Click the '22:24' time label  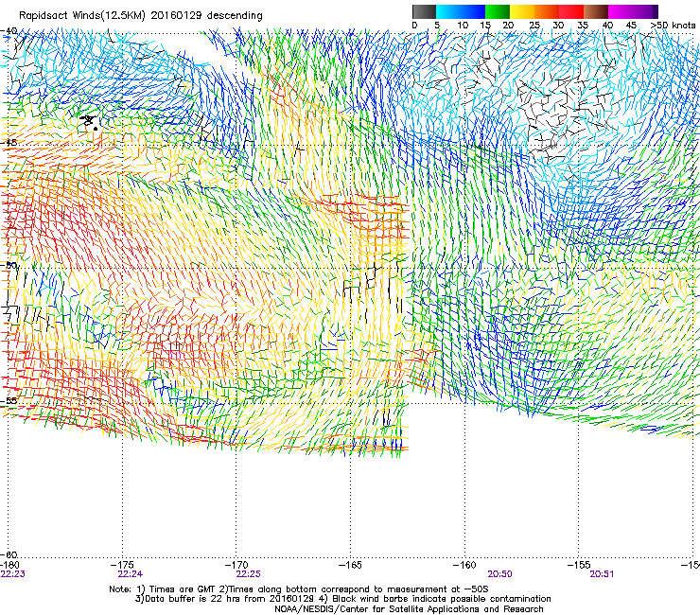[131, 574]
